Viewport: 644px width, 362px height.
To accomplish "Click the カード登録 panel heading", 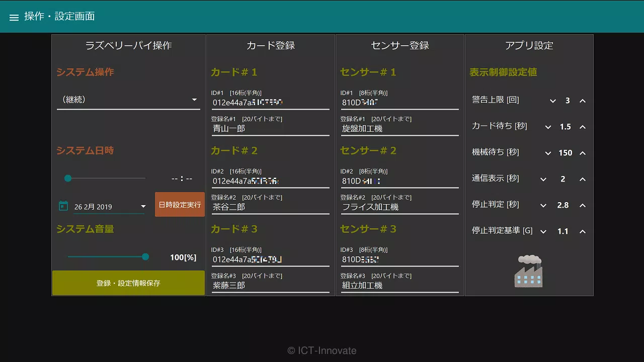I will point(270,46).
